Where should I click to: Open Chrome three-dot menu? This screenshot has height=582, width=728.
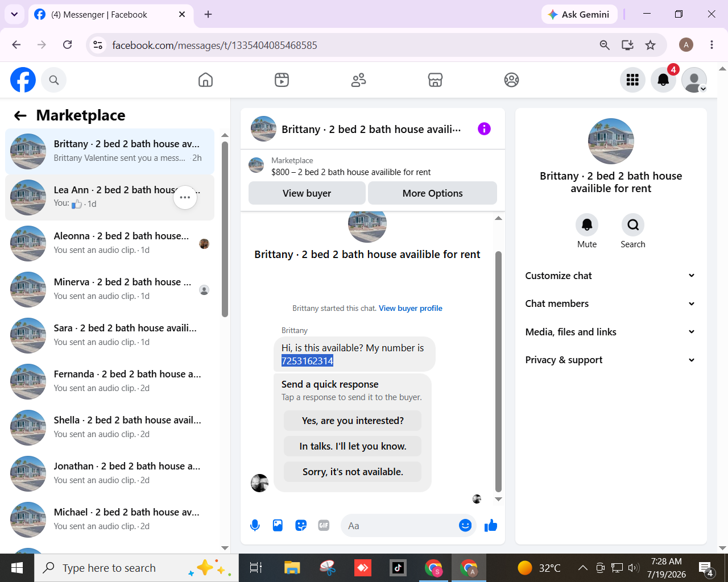(x=712, y=45)
